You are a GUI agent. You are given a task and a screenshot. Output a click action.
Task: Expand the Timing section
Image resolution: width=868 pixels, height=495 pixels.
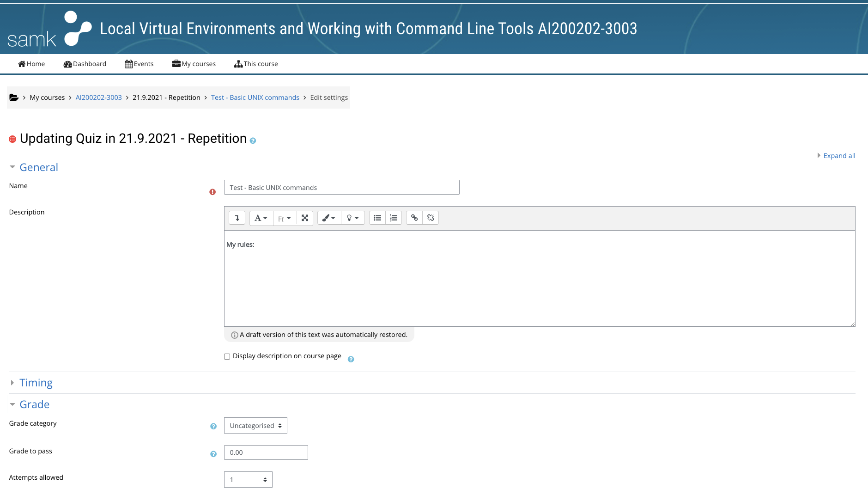pos(36,383)
